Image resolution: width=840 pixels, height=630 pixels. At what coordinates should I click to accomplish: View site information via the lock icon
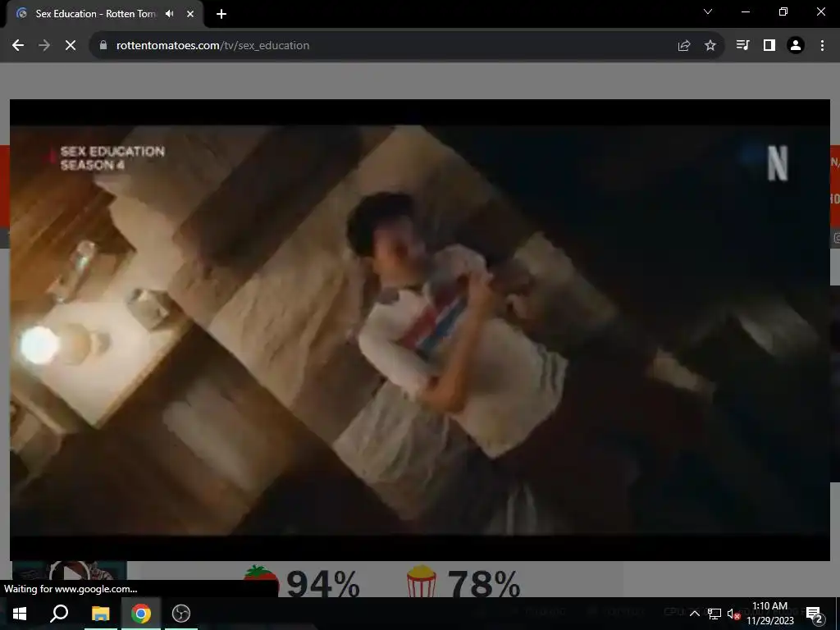[x=103, y=46]
